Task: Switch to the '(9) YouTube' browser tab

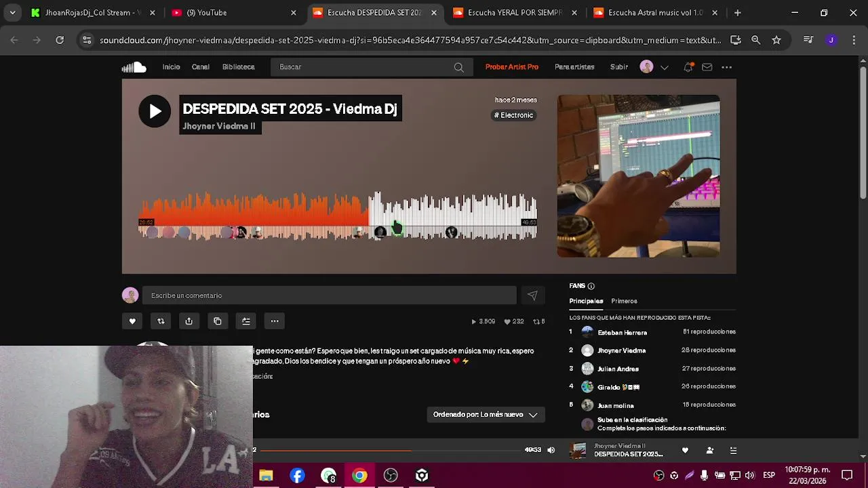Action: [x=235, y=13]
